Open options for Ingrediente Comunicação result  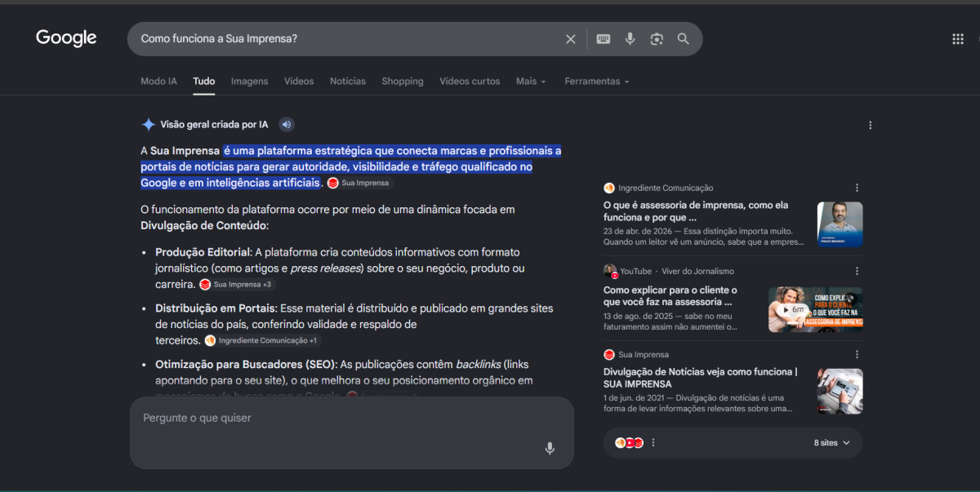point(857,188)
